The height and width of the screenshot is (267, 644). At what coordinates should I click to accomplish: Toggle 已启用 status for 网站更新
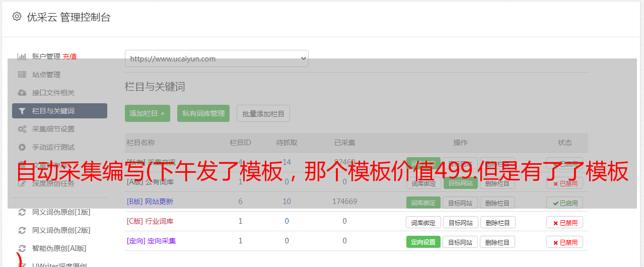coord(565,203)
